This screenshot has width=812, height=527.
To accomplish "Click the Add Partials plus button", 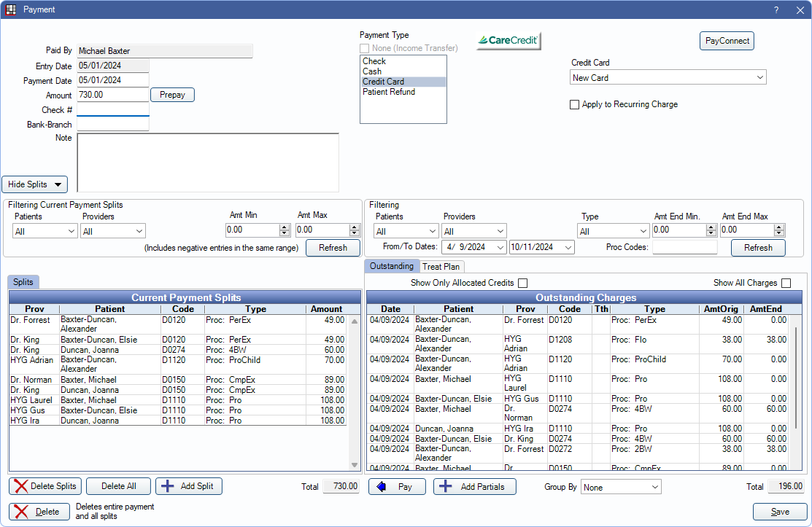I will pyautogui.click(x=474, y=487).
